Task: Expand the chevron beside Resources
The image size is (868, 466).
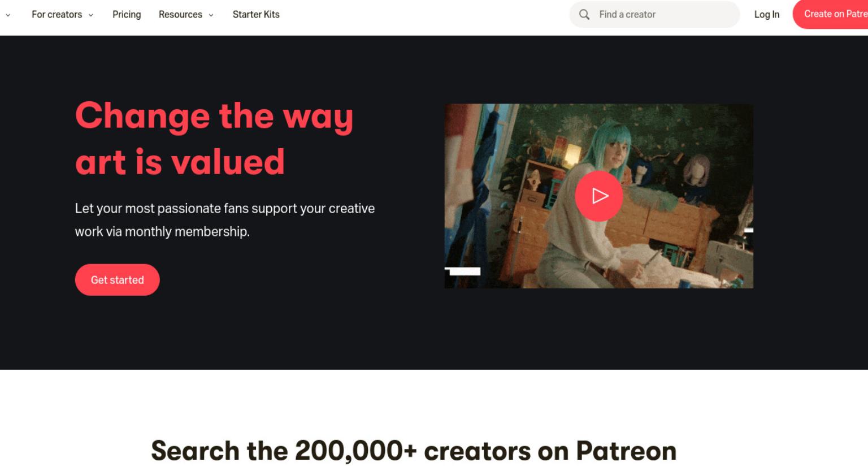Action: coord(211,15)
